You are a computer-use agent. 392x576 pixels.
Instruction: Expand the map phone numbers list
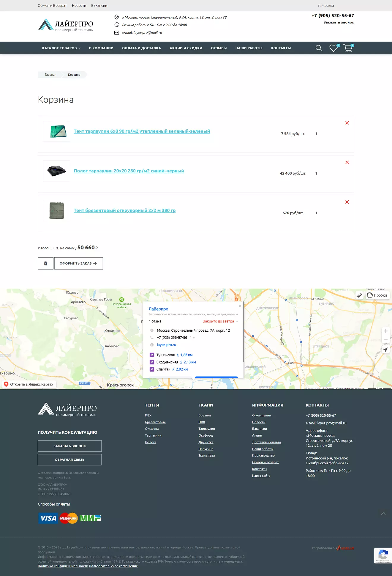coord(192,338)
